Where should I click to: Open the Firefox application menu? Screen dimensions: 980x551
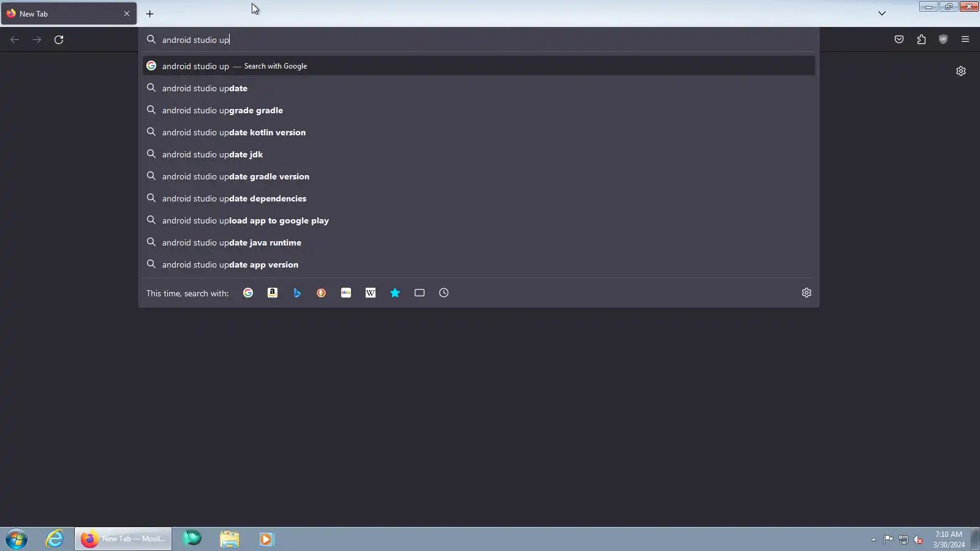965,40
